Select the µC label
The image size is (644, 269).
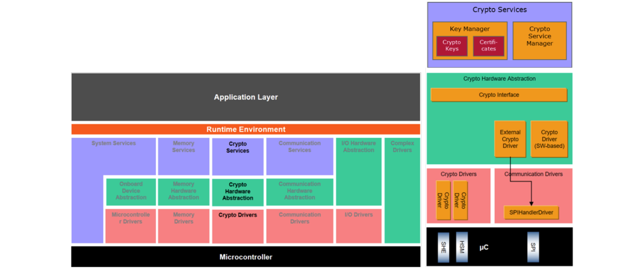click(484, 248)
